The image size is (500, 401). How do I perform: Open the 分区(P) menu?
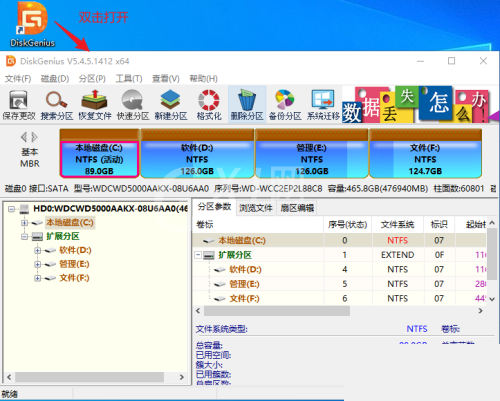92,79
